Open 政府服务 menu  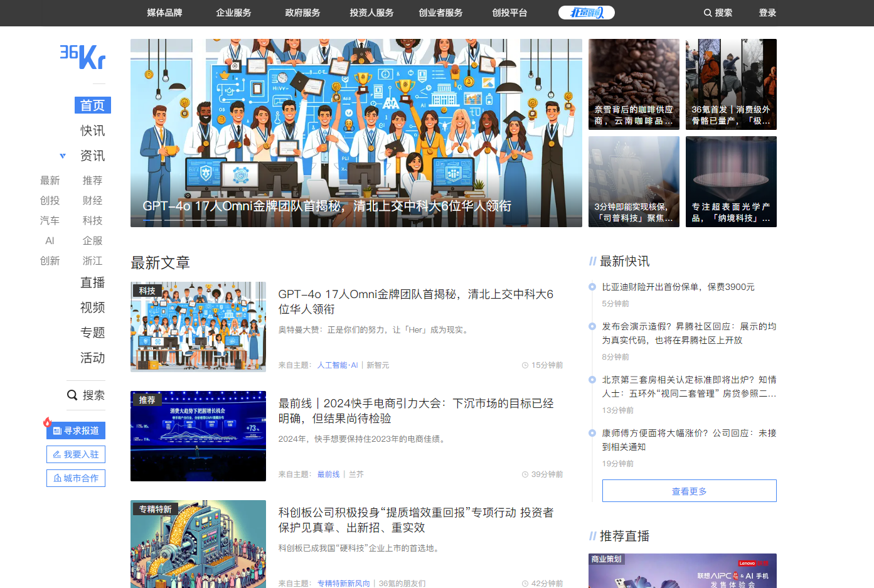pos(302,13)
